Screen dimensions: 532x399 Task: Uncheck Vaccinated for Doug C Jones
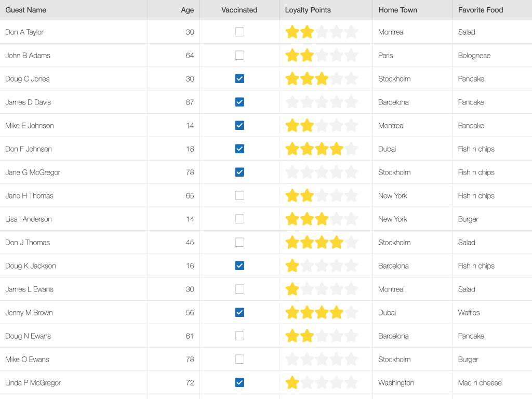[x=240, y=79]
